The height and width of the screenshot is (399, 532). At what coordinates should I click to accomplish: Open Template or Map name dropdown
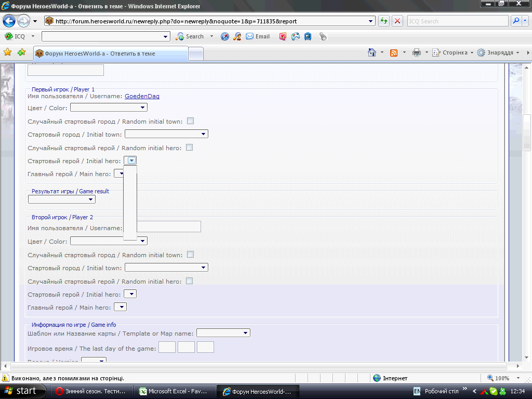pos(223,333)
